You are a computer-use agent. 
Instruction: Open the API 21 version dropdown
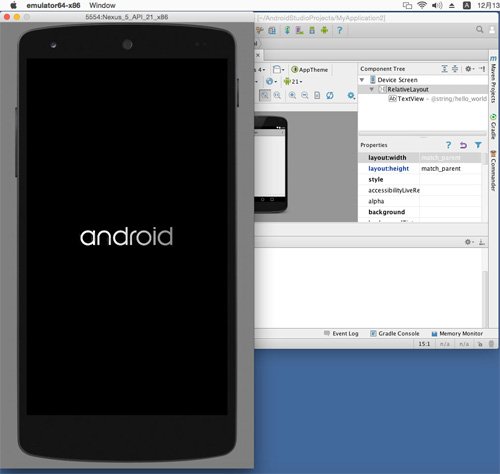point(293,81)
